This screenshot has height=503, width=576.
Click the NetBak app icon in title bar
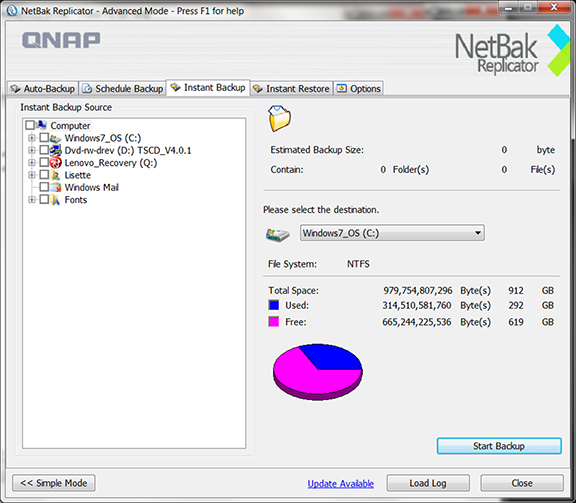(12, 11)
